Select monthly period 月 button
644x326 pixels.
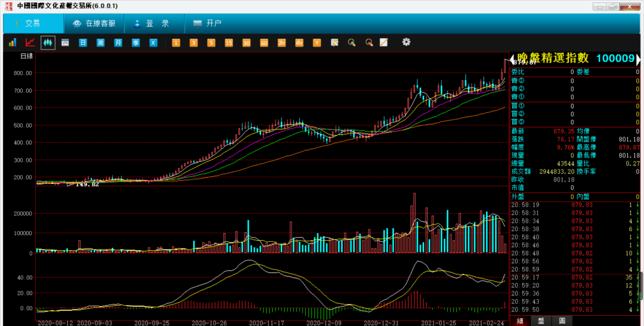[118, 43]
